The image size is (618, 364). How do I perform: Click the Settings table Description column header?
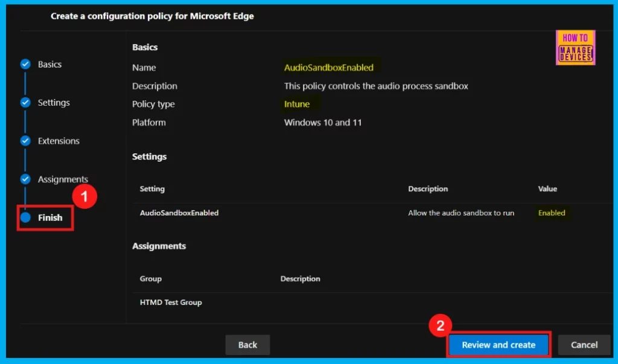pos(428,189)
